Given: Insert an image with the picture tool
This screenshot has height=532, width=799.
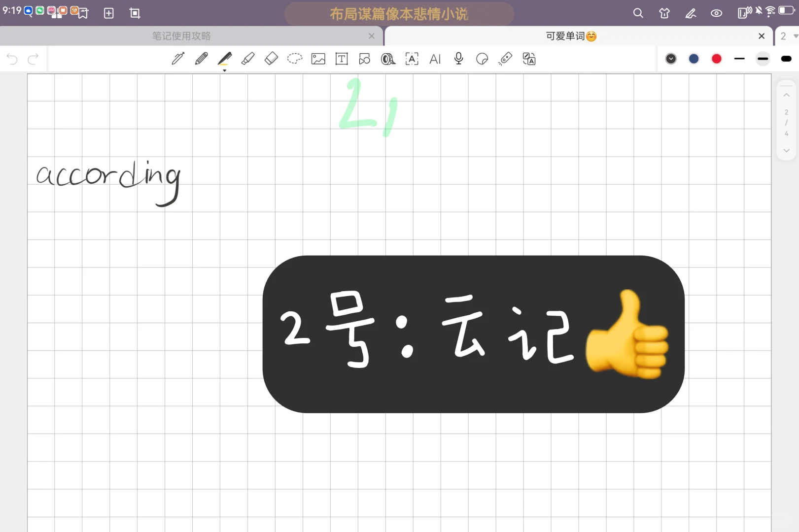Looking at the screenshot, I should [318, 59].
